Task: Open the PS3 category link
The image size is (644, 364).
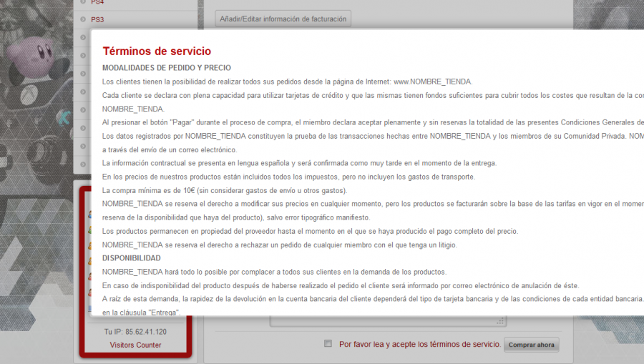Action: [97, 19]
